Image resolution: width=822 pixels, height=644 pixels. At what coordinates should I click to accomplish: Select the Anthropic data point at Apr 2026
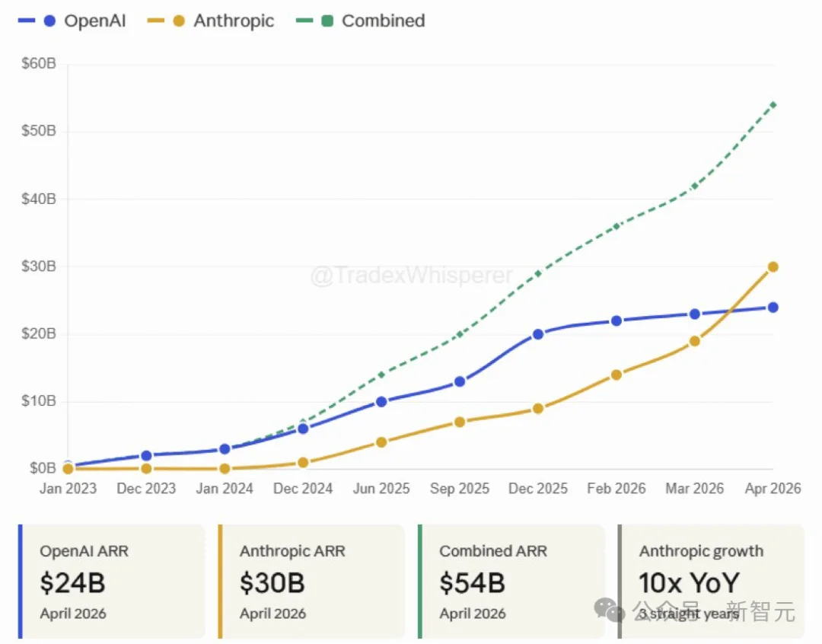click(773, 266)
